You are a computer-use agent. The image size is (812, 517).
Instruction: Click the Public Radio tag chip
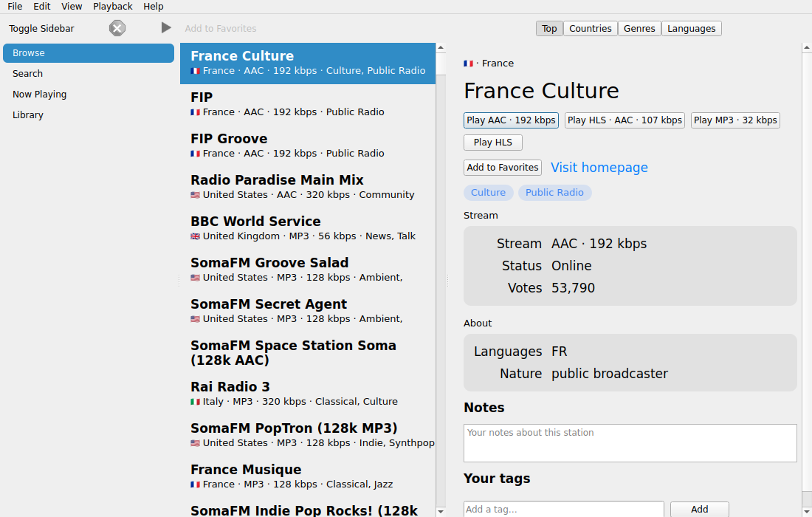tap(554, 193)
